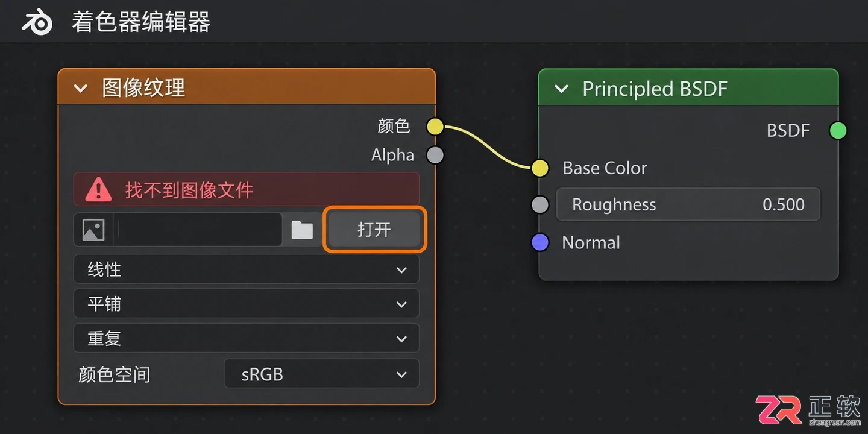Click the Blender logo icon

[37, 23]
